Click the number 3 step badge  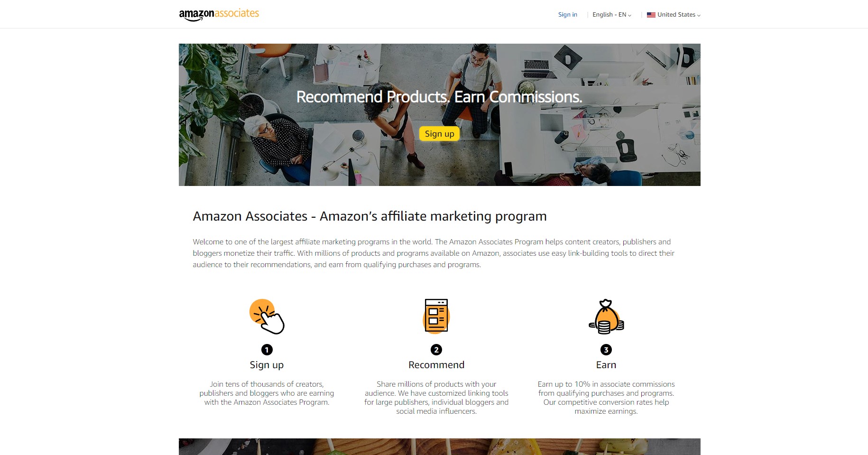pos(606,350)
